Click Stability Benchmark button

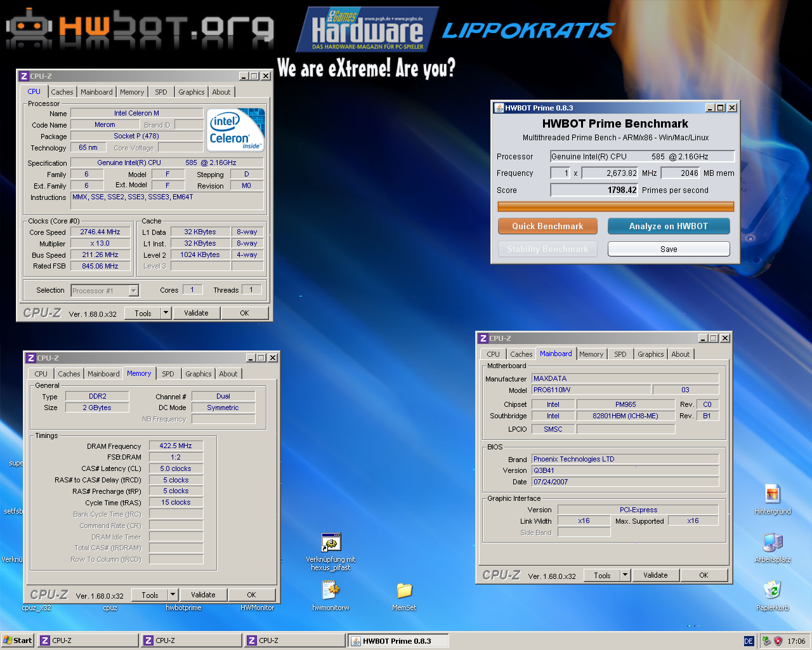coord(547,249)
